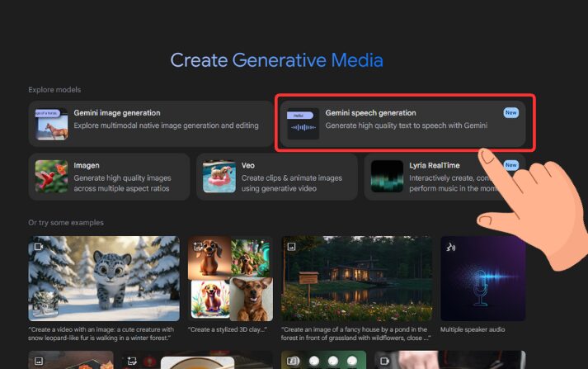This screenshot has height=369, width=588.
Task: Click the video icon on the last bottom-row example
Action: pyautogui.click(x=385, y=361)
